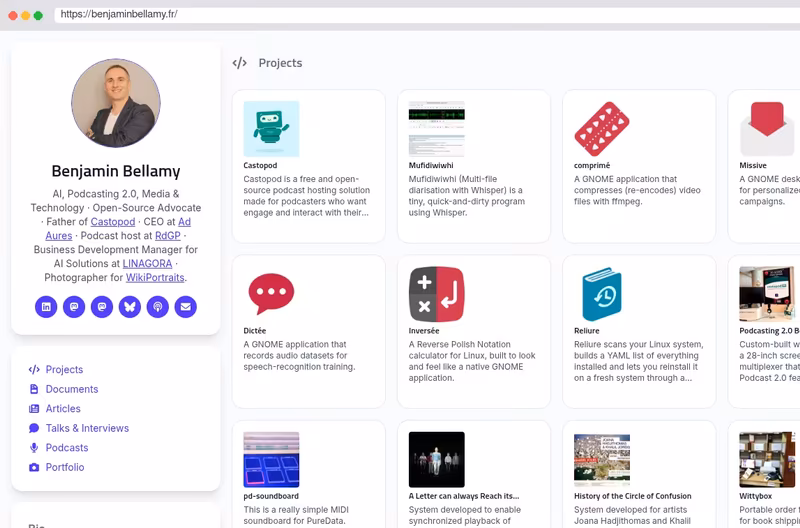This screenshot has height=528, width=800.
Task: Click the Projects section heading
Action: point(280,63)
